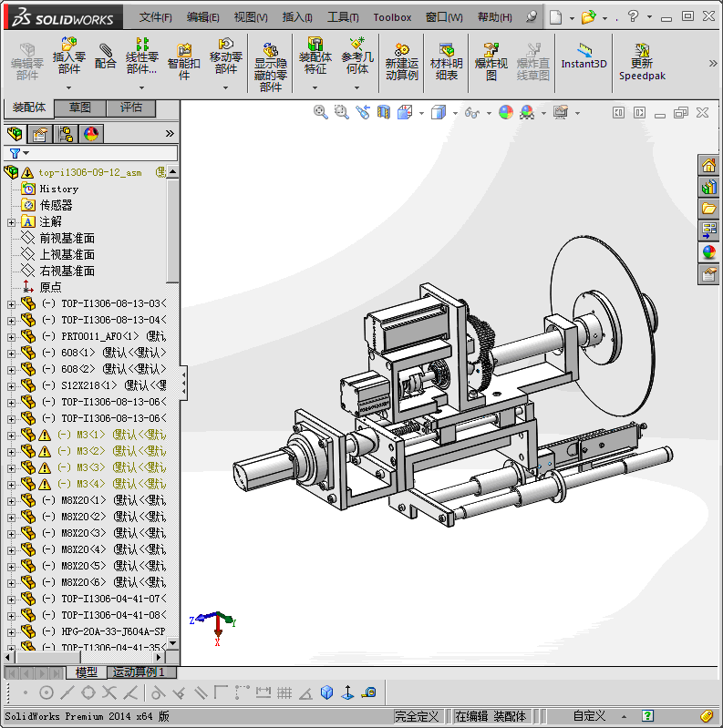
Task: Expand the M3<1> component node
Action: (x=11, y=436)
